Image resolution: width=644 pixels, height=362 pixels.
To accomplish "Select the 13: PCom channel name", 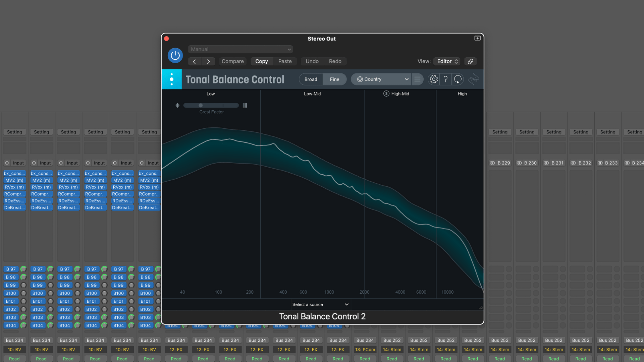I will click(365, 350).
